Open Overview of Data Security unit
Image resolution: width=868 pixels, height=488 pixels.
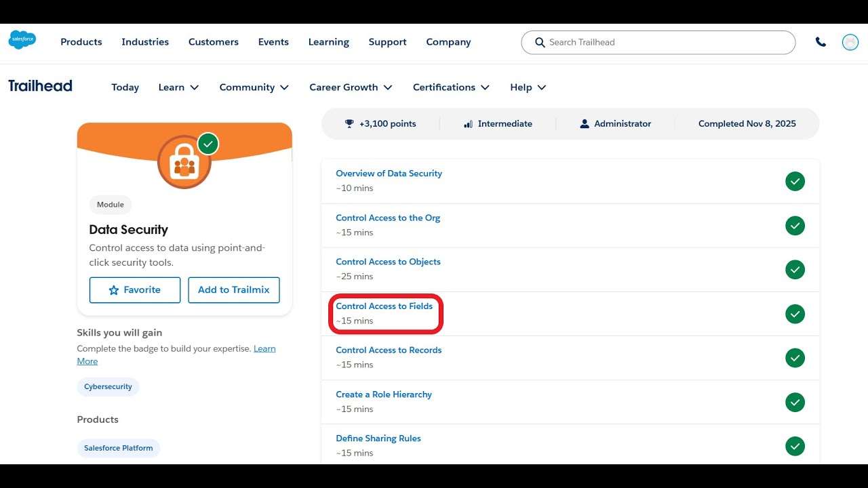pos(389,174)
